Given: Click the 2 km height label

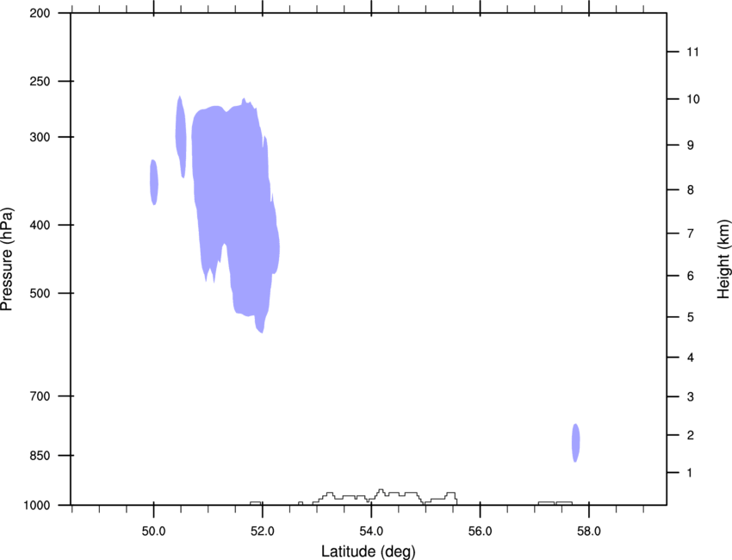Looking at the screenshot, I should [691, 435].
